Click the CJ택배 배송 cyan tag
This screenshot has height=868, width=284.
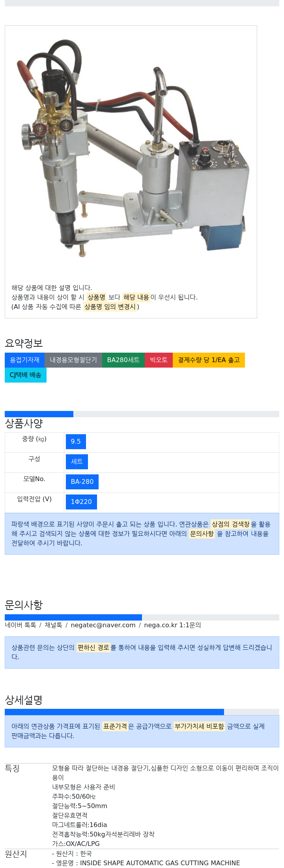[26, 375]
